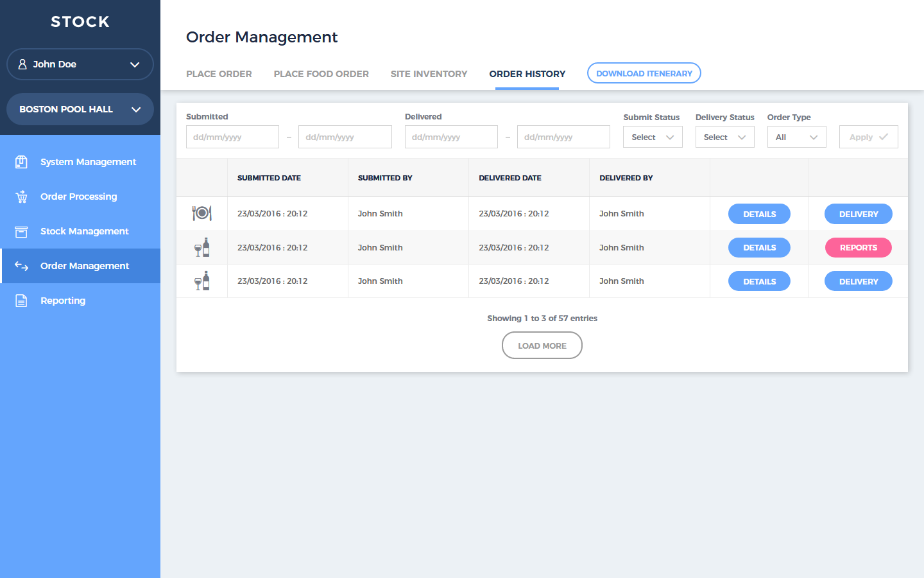The width and height of the screenshot is (924, 578).
Task: Click the Order Processing cart icon
Action: [x=21, y=197]
